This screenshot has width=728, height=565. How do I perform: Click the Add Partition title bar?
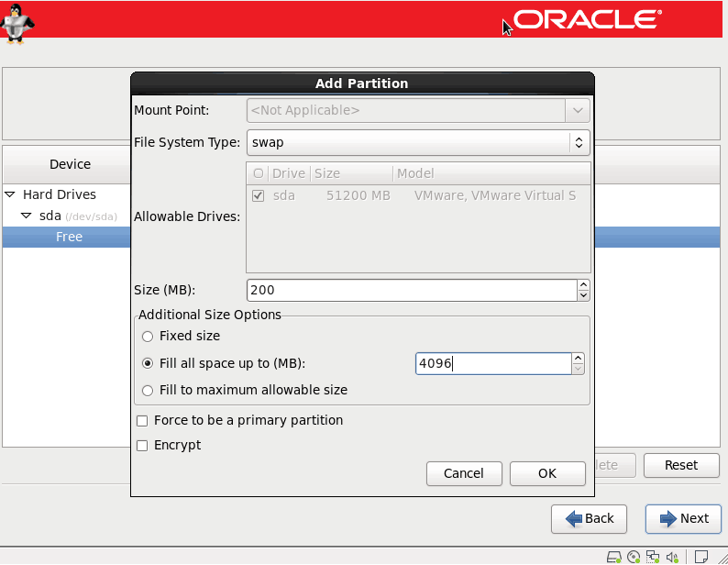pyautogui.click(x=362, y=83)
